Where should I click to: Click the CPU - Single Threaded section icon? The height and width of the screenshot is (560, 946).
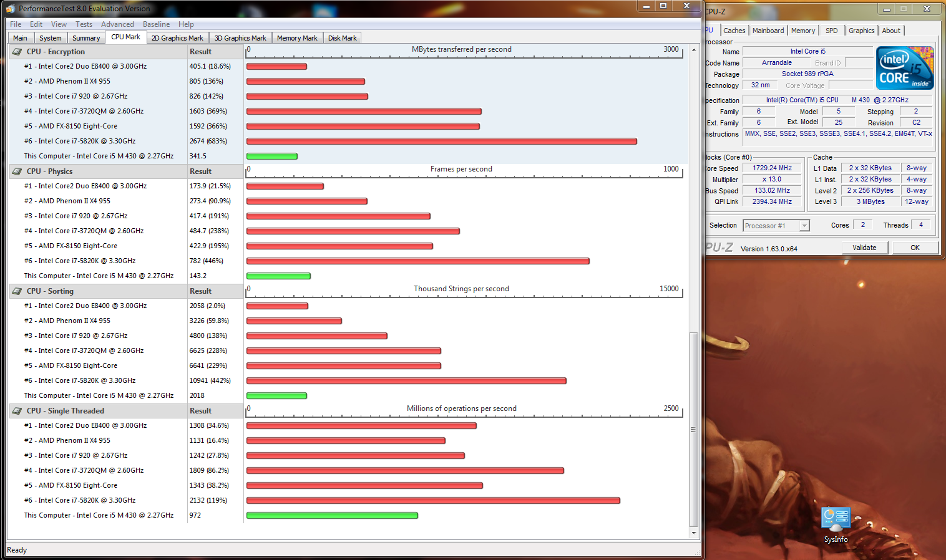click(17, 411)
